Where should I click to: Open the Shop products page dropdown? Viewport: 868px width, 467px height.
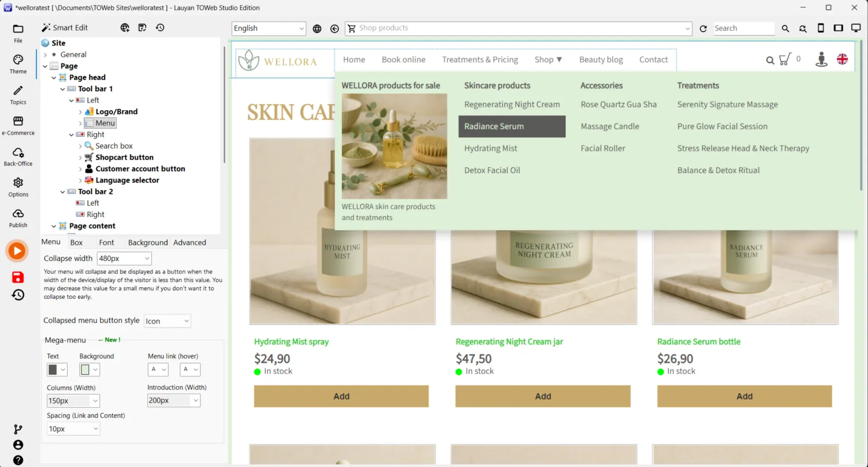point(519,28)
